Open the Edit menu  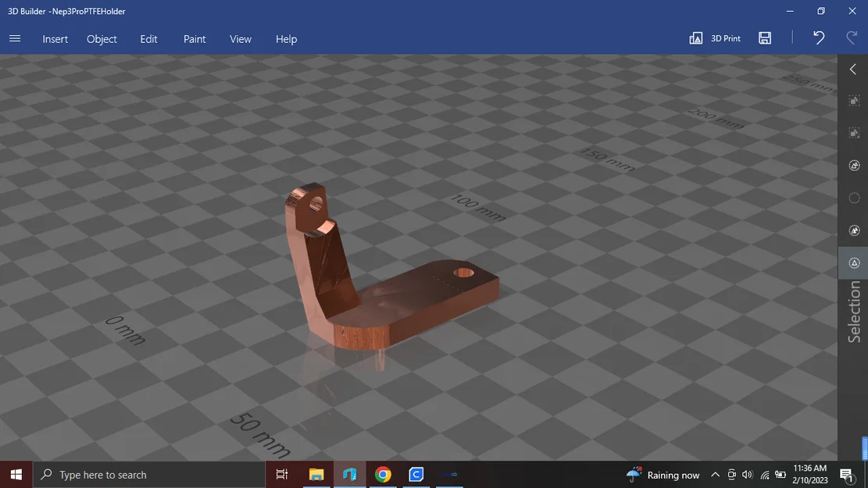148,39
